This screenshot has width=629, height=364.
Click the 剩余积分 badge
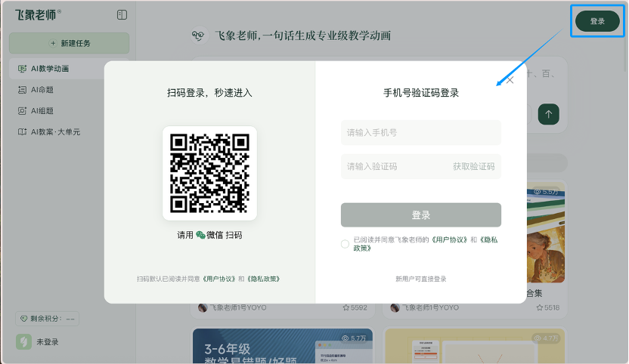pyautogui.click(x=48, y=319)
